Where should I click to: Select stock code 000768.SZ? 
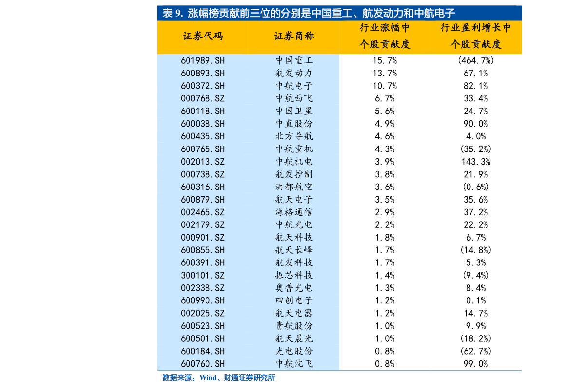[x=203, y=98]
